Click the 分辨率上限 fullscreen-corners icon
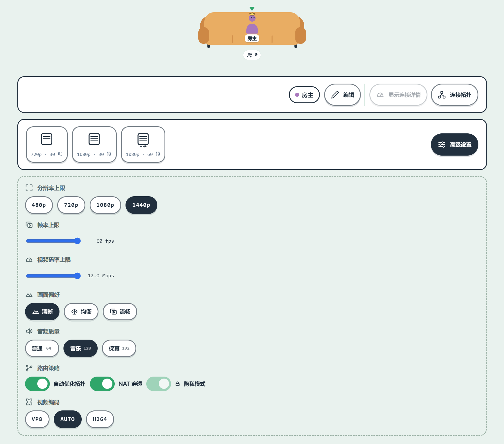 point(29,188)
